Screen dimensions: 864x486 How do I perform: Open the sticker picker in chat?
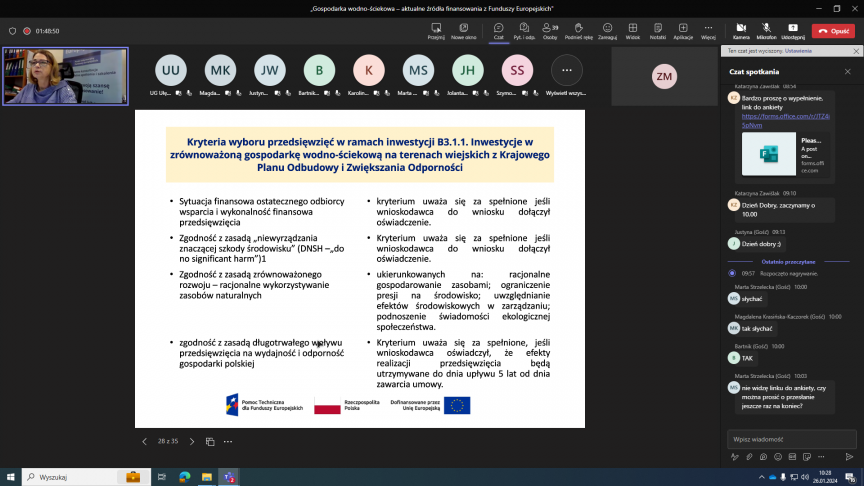pyautogui.click(x=807, y=457)
